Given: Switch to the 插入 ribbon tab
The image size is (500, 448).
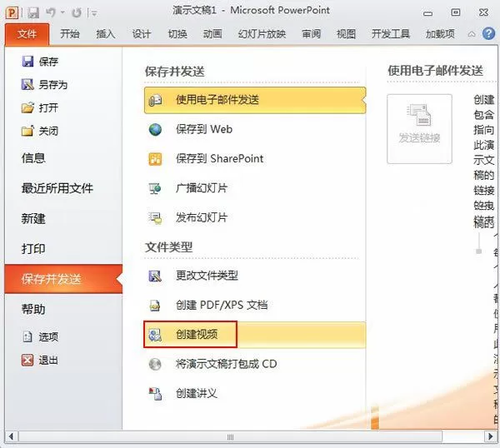Looking at the screenshot, I should tap(106, 34).
